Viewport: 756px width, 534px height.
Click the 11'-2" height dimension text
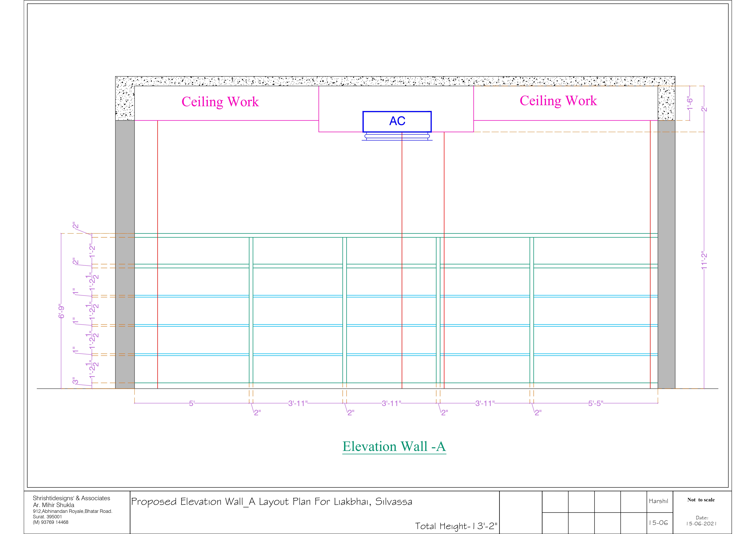pos(704,261)
